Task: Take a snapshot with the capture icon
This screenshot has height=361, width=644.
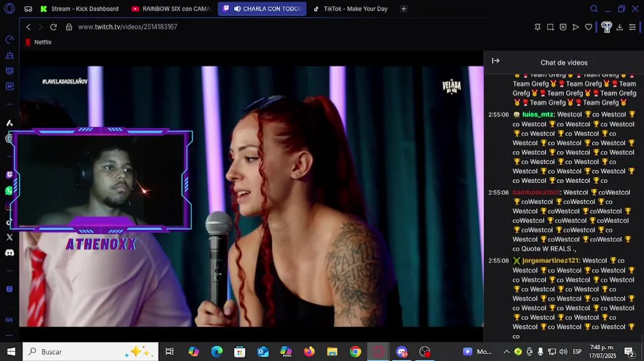Action: 550,27
